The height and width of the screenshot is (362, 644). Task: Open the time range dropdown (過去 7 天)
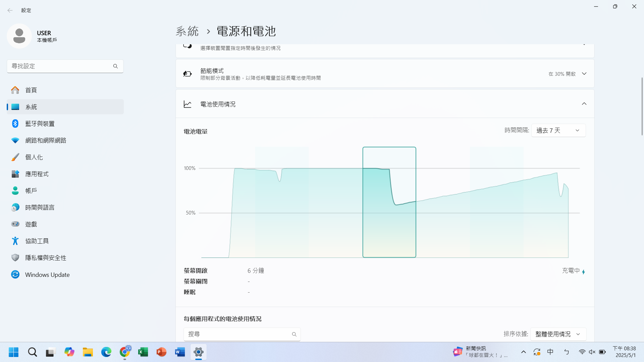click(558, 130)
